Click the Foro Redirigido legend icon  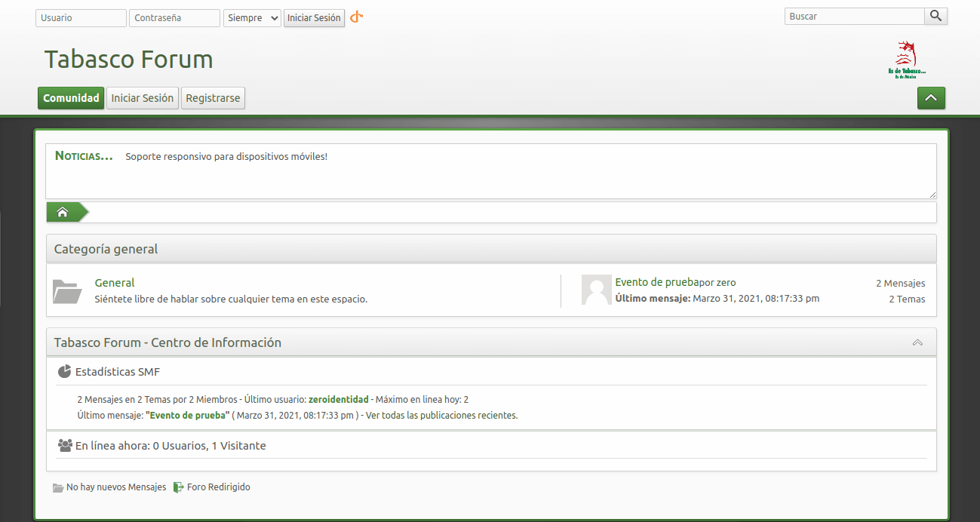[178, 487]
